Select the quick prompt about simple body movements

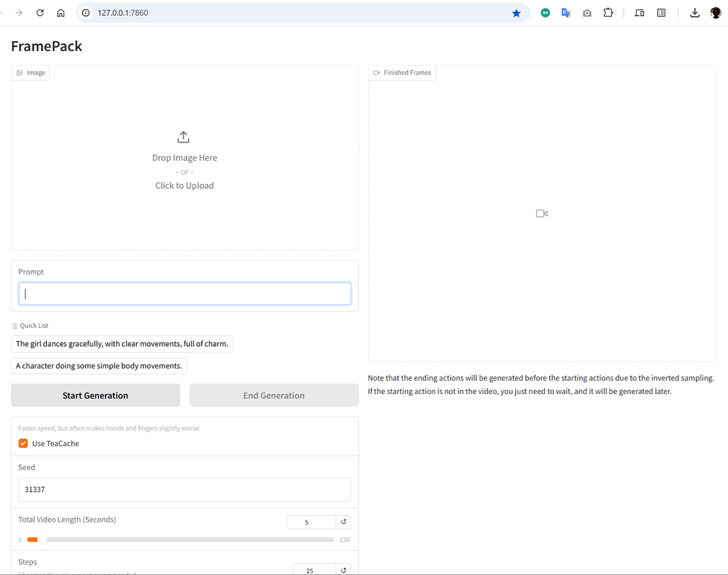click(99, 366)
